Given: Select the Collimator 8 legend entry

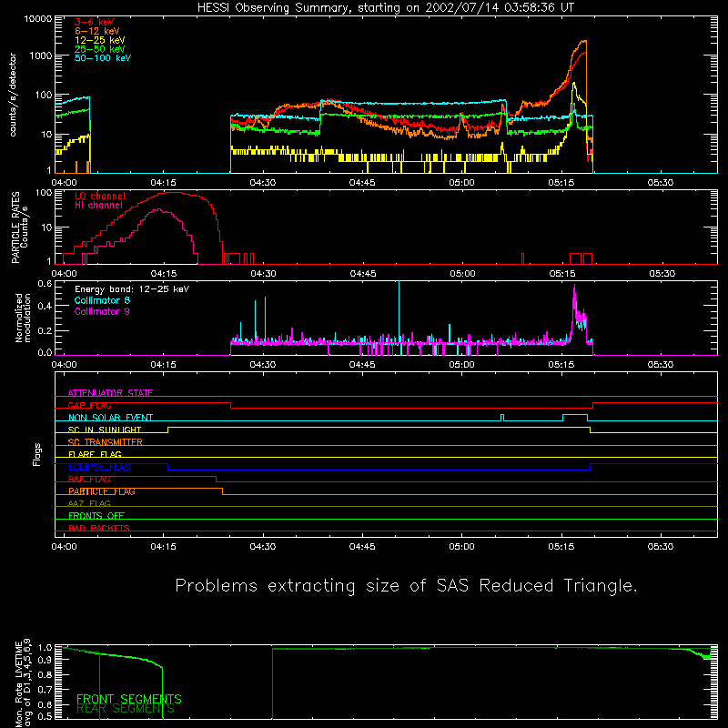Looking at the screenshot, I should (x=102, y=300).
